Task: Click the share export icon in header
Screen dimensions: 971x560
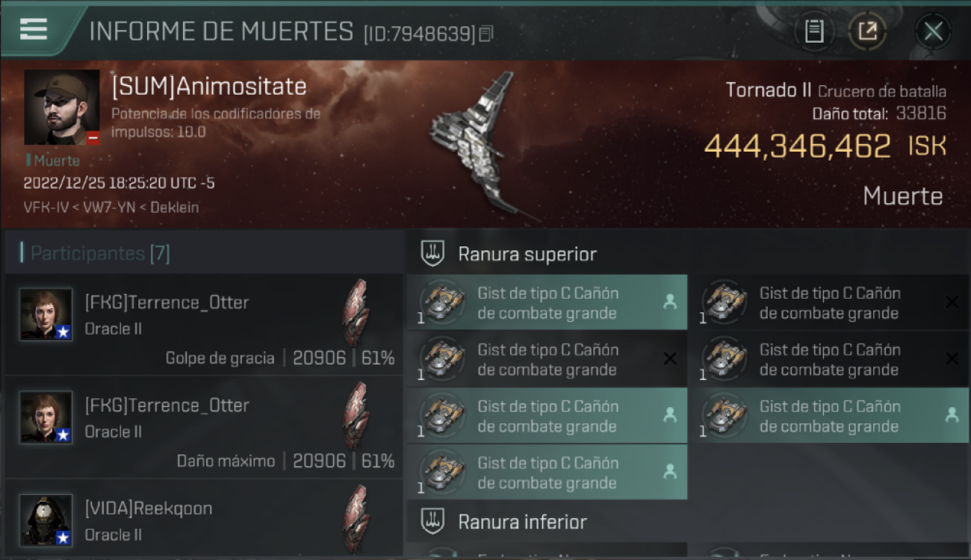Action: click(867, 31)
